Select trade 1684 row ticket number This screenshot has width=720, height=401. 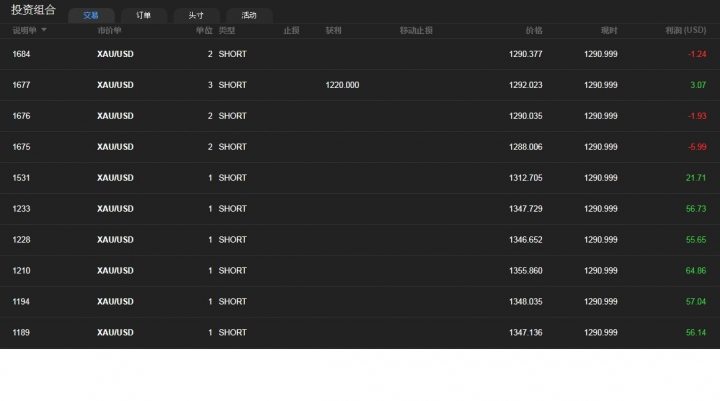pyautogui.click(x=21, y=54)
